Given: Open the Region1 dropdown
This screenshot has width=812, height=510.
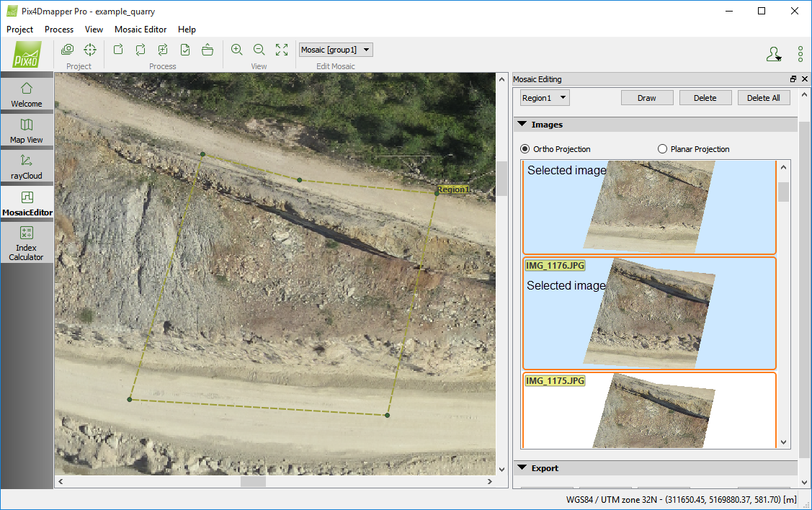Looking at the screenshot, I should pos(545,98).
